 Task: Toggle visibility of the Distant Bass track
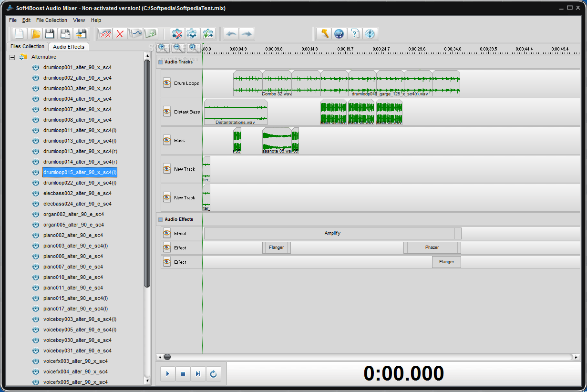(x=166, y=111)
